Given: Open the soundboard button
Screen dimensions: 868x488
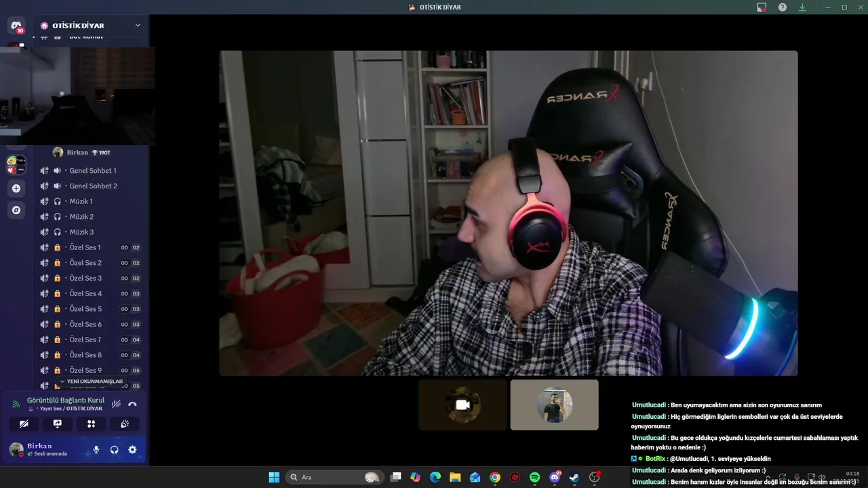Looking at the screenshot, I should click(125, 424).
